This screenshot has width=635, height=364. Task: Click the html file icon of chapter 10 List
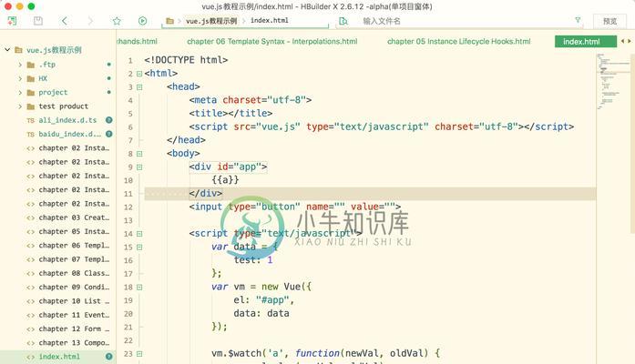pos(30,301)
